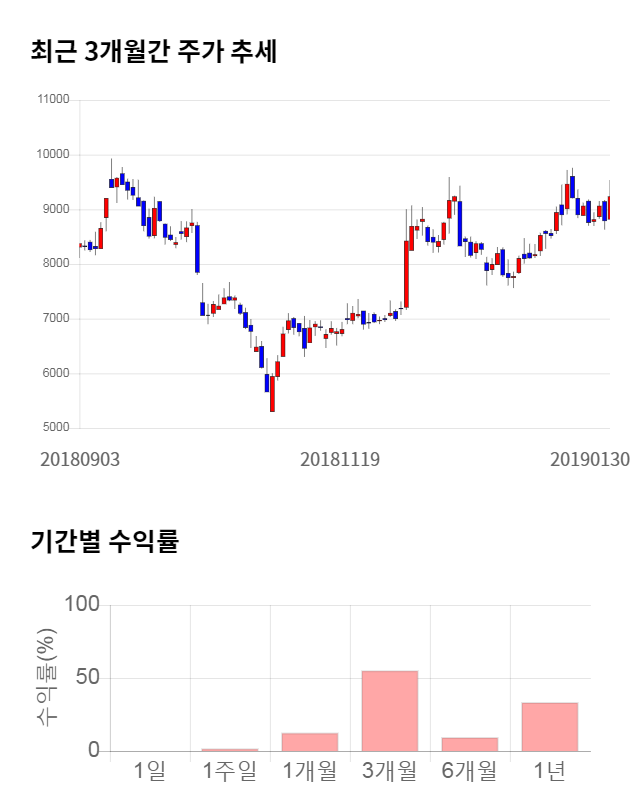Click the 20190130 end date label
Viewport: 640px width, 810px height.
coord(590,459)
